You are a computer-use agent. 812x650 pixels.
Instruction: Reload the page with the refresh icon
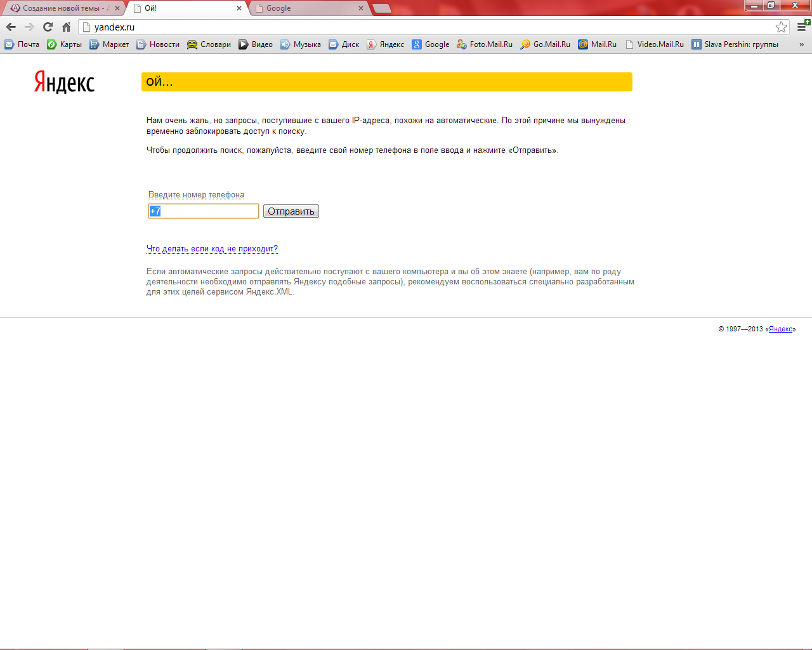click(x=48, y=27)
